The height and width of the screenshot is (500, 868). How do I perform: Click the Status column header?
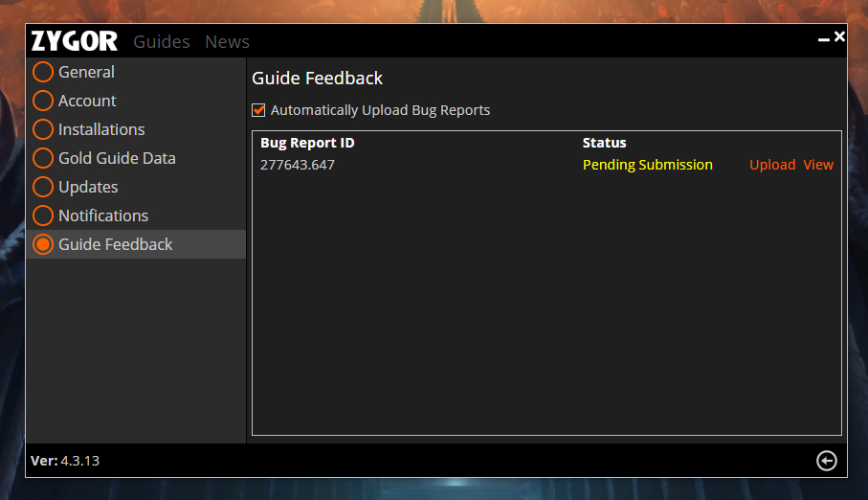pyautogui.click(x=604, y=143)
